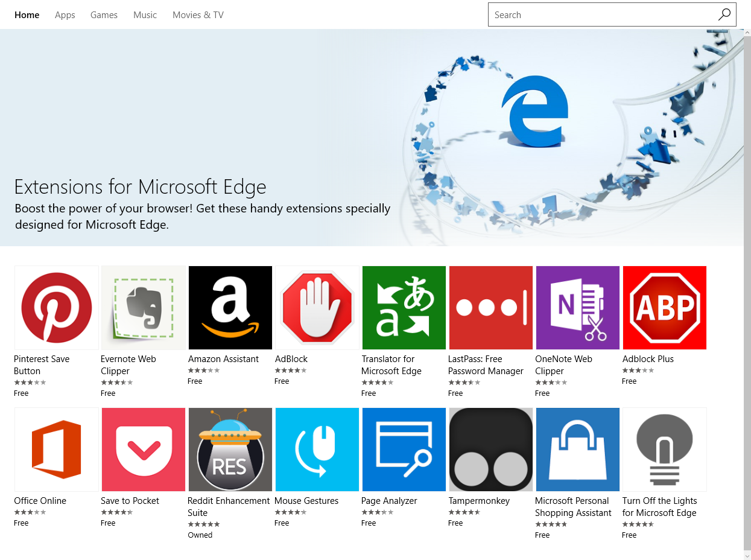Open the Amazon Assistant extension tile
Image resolution: width=751 pixels, height=560 pixels.
click(x=230, y=308)
